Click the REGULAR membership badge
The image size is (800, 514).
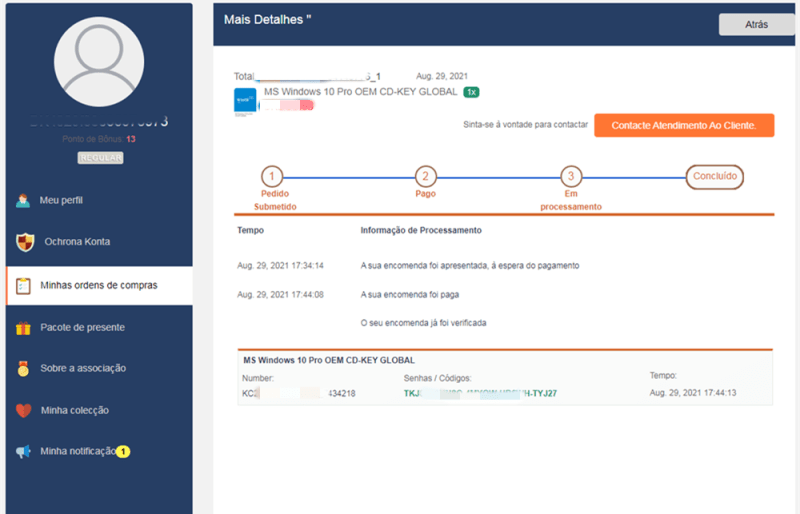click(x=101, y=158)
